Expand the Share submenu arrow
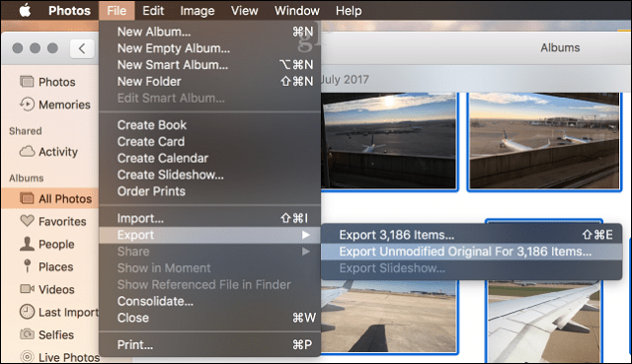 click(x=306, y=252)
